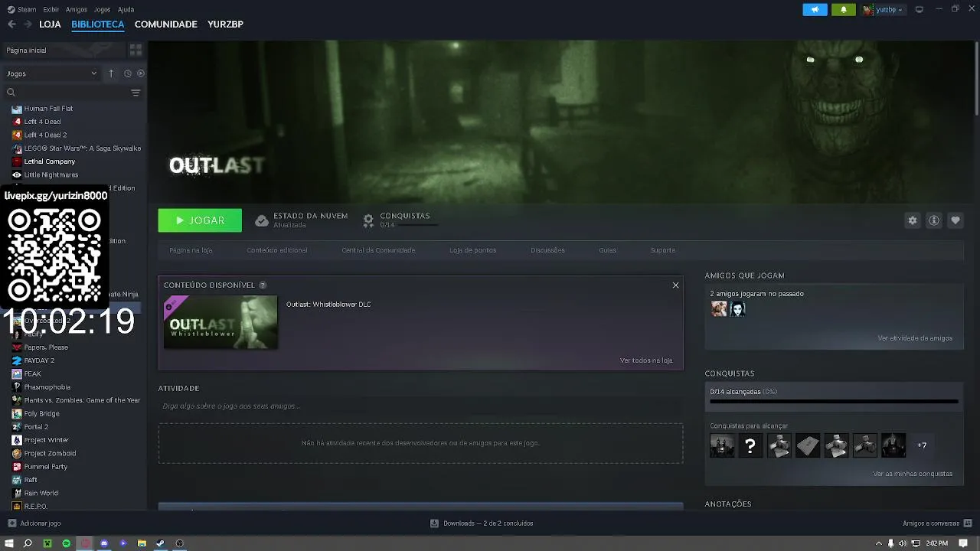
Task: Open Windows taskbar search
Action: click(x=28, y=543)
